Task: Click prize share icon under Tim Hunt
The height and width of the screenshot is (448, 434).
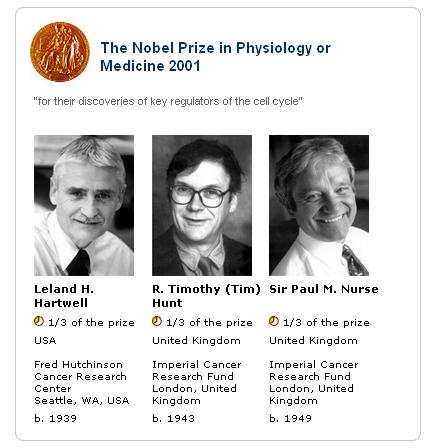Action: coord(157,321)
